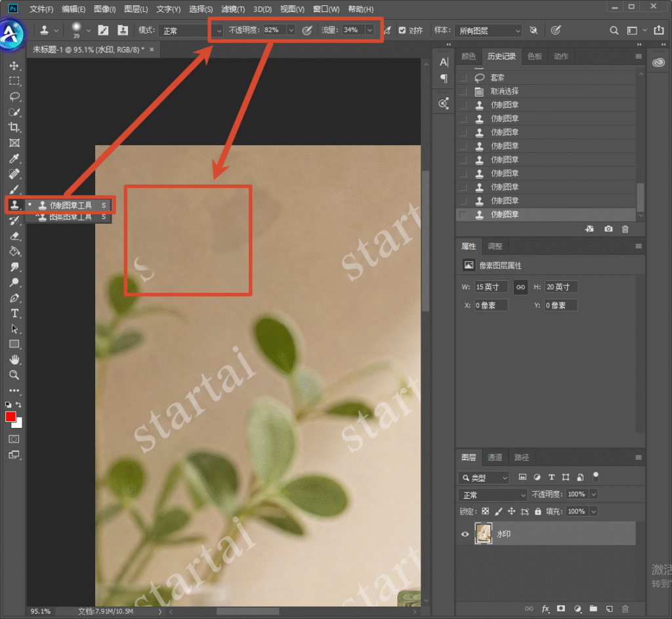Toggle the Brush Settings panel icon
Screen dimensions: 672x619
click(103, 30)
